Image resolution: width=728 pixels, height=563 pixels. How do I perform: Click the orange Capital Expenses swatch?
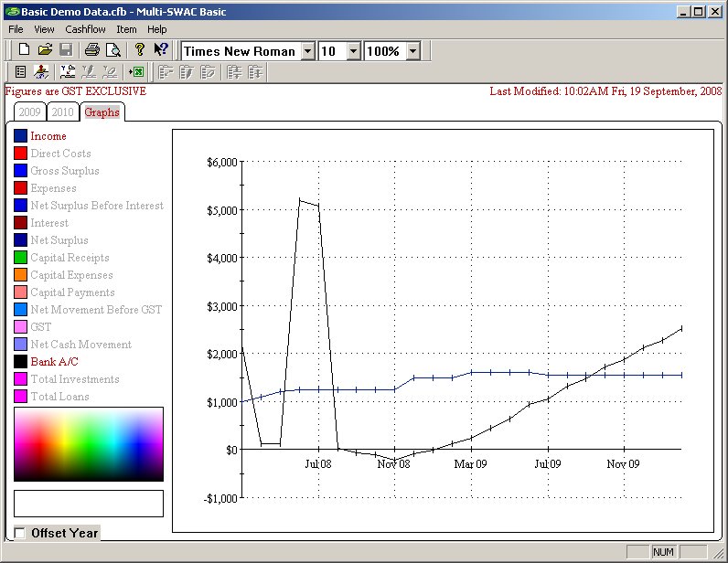tap(20, 275)
